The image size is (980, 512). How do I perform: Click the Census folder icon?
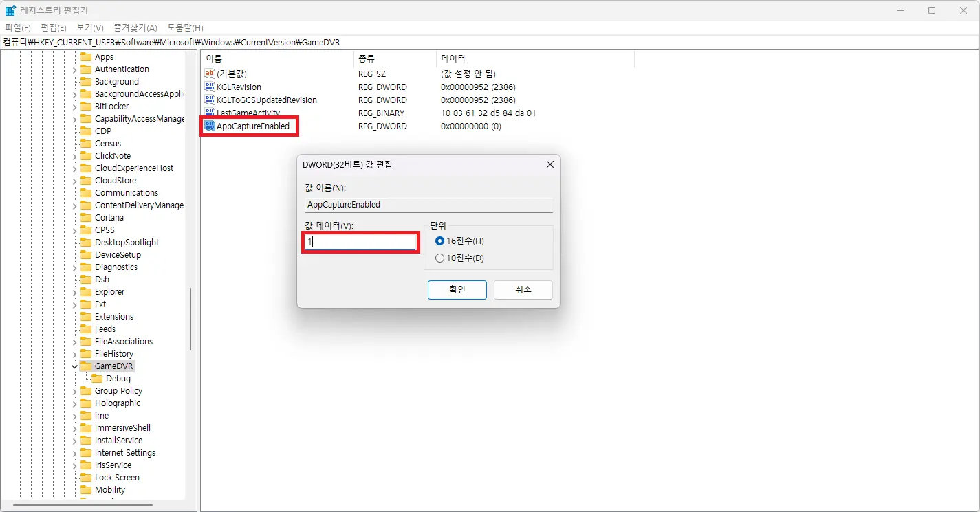pyautogui.click(x=86, y=144)
